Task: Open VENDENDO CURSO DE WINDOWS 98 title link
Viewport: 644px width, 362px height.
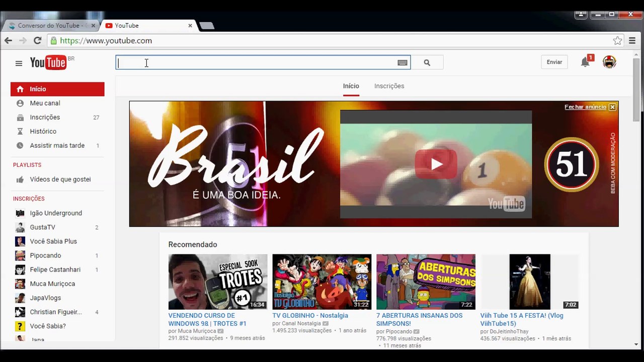Action: pos(207,320)
